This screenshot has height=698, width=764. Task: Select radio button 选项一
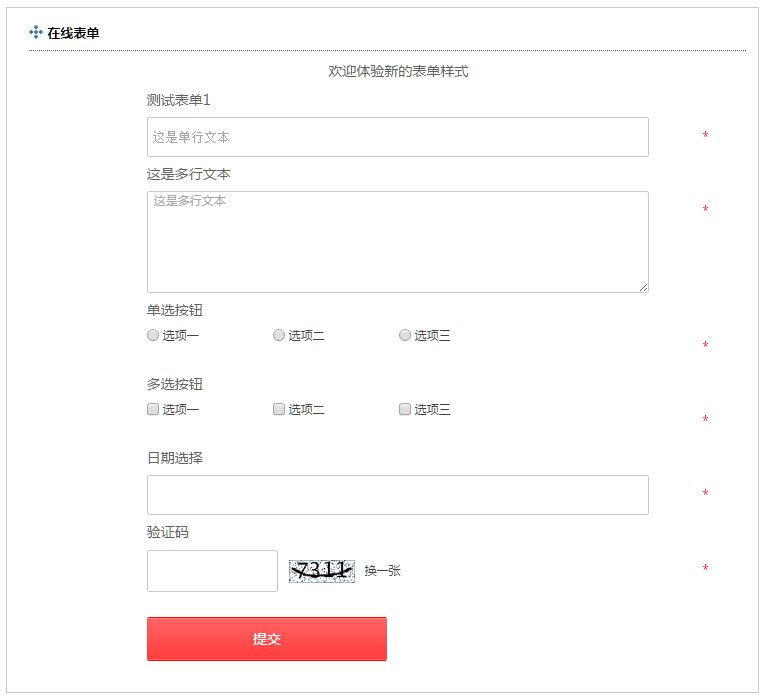click(x=153, y=335)
